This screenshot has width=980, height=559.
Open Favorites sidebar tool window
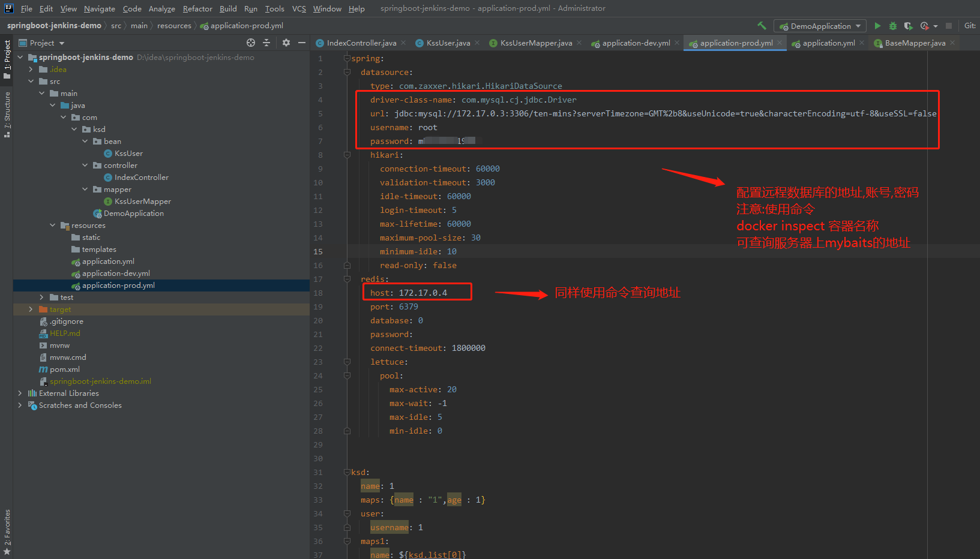(7, 532)
